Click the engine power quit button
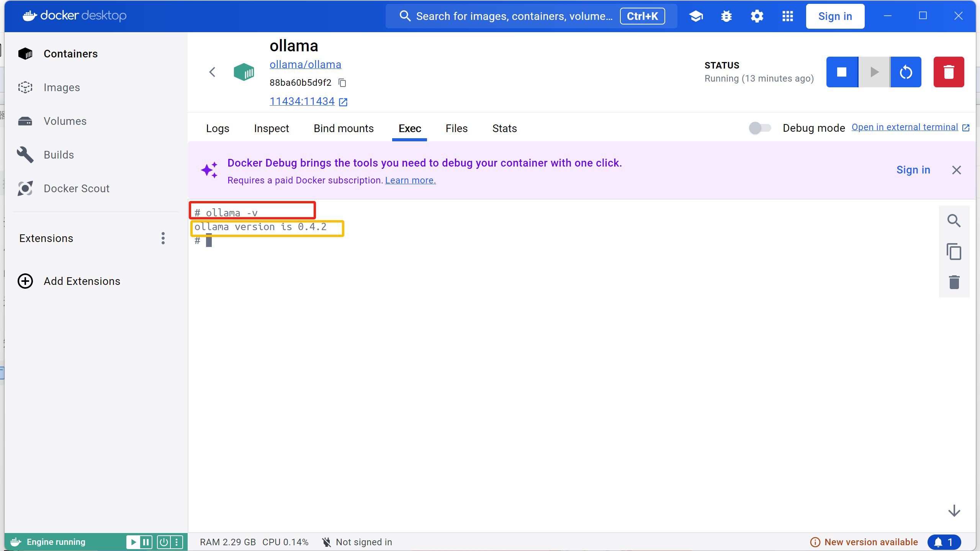980x551 pixels. coord(164,542)
